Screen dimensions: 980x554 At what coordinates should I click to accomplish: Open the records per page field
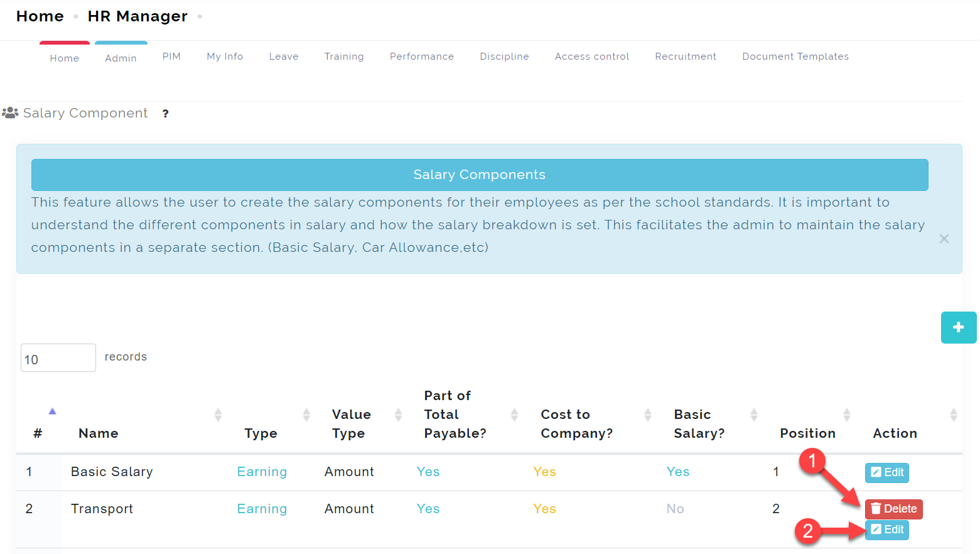[x=58, y=358]
